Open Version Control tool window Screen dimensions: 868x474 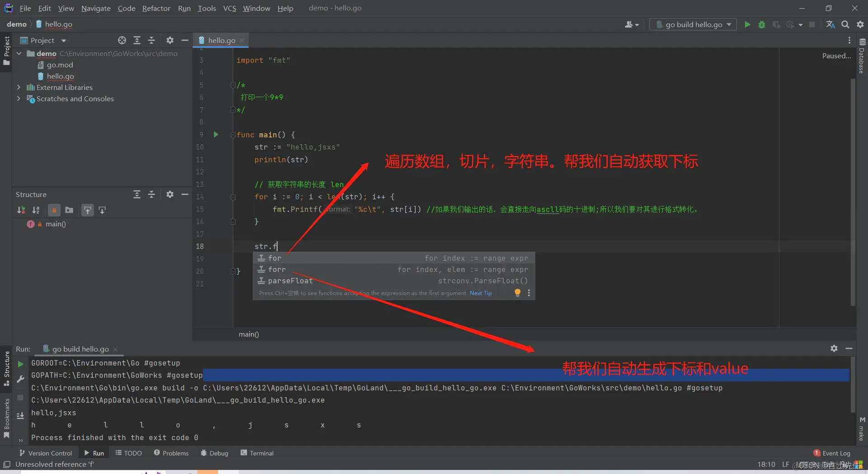click(46, 453)
